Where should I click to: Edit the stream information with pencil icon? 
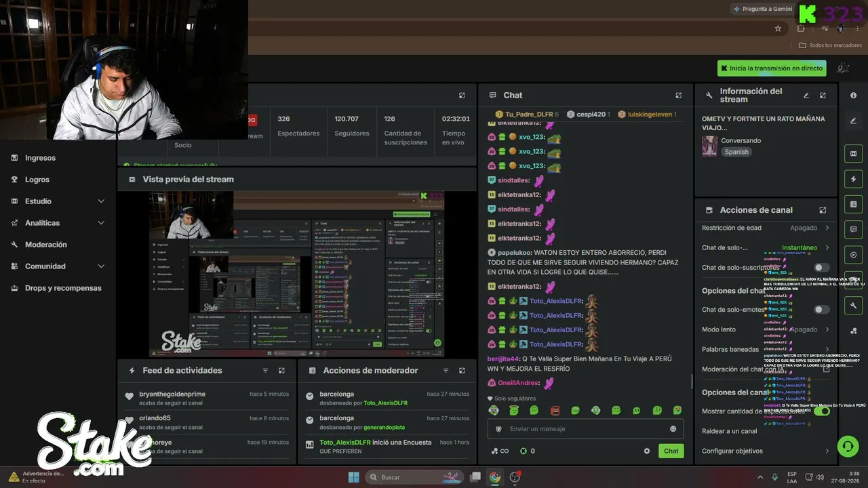(806, 96)
